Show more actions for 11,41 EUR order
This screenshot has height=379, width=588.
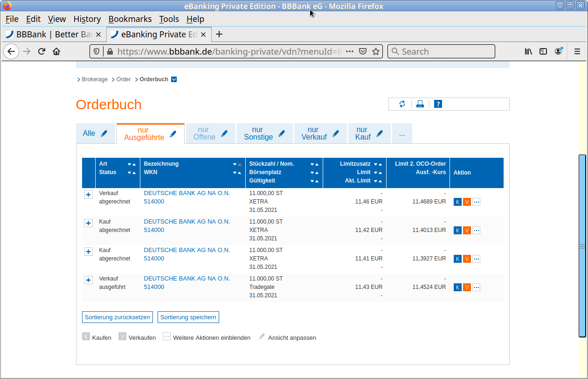click(x=476, y=259)
